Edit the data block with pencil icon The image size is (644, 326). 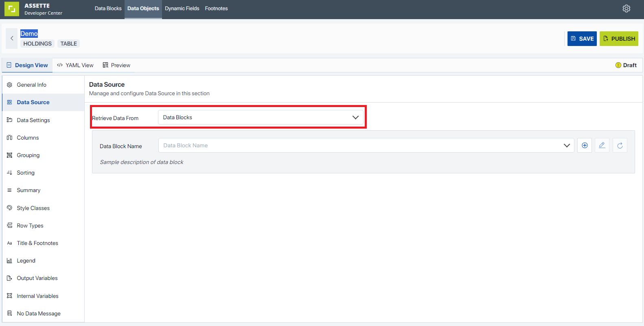tap(602, 145)
